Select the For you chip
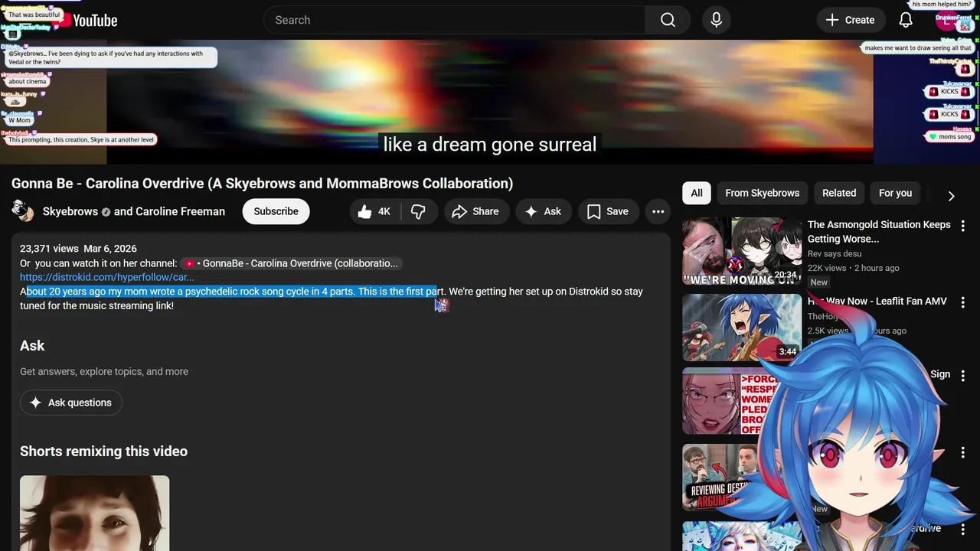 [x=895, y=193]
